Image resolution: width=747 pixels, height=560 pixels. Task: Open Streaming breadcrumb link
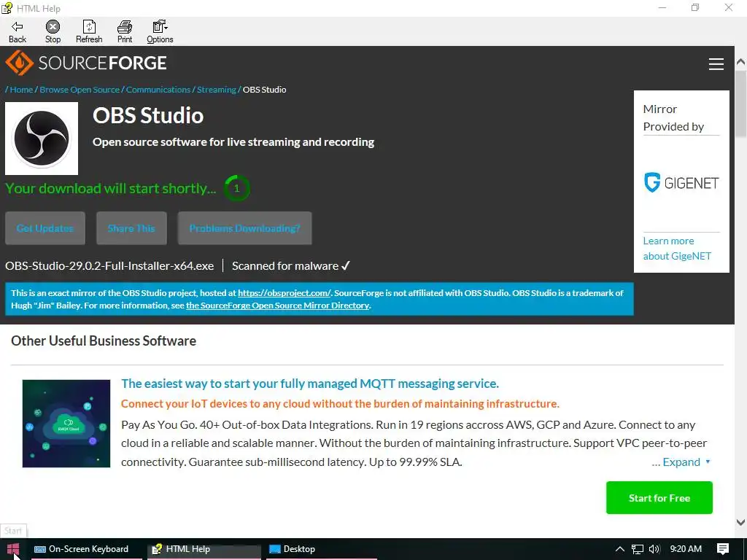[x=216, y=90]
